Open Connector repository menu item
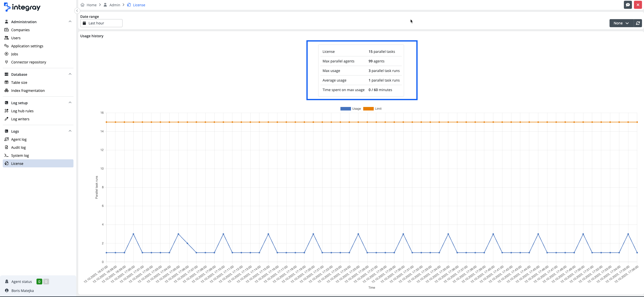The height and width of the screenshot is (297, 644). pyautogui.click(x=28, y=62)
